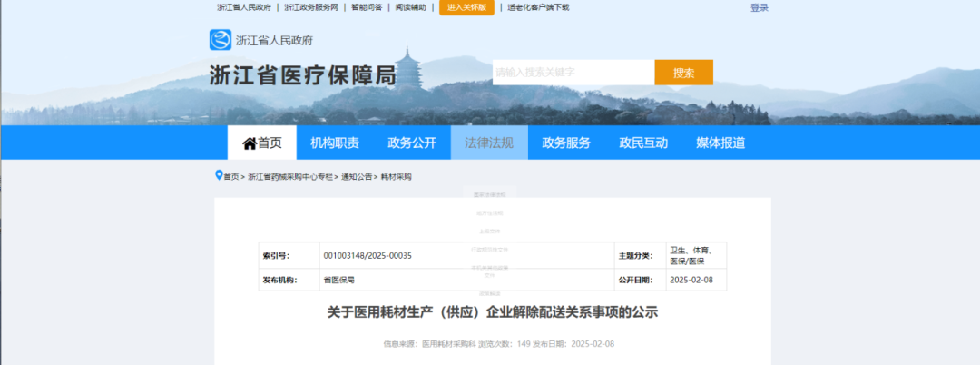Click the 浏览次数：149 view count

(505, 344)
